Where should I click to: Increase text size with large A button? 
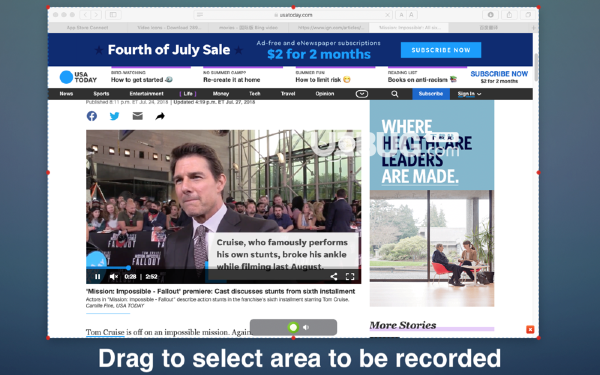tap(411, 15)
